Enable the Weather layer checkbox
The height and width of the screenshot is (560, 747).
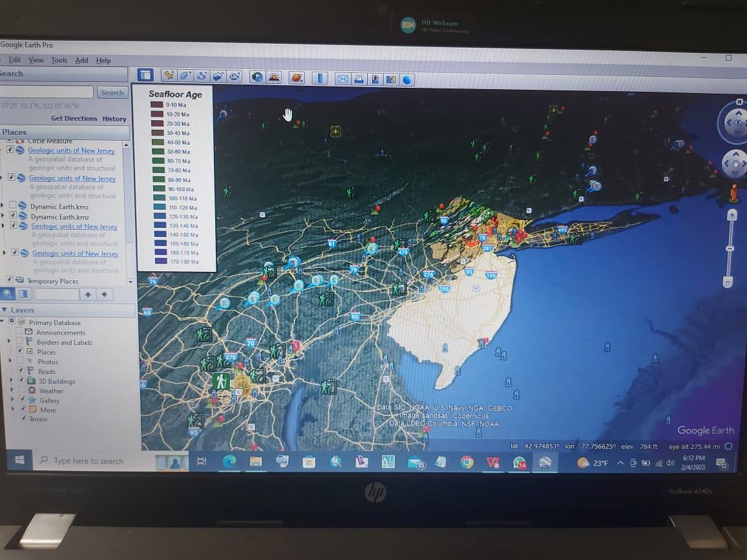point(22,389)
